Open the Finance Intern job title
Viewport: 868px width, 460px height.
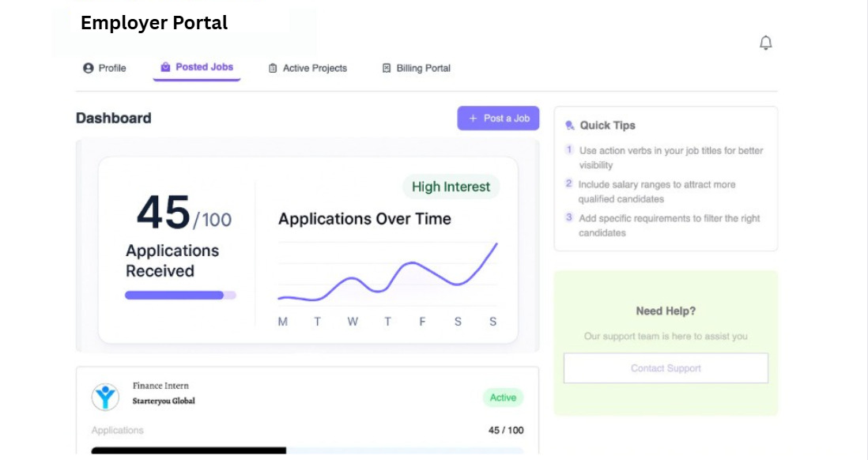tap(160, 386)
